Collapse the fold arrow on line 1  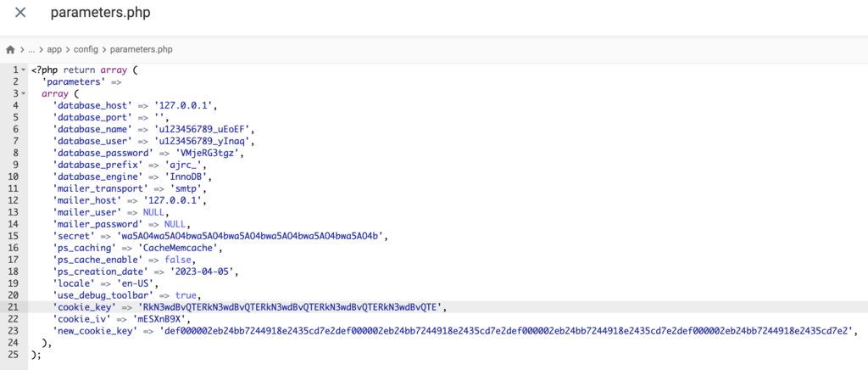(24, 70)
